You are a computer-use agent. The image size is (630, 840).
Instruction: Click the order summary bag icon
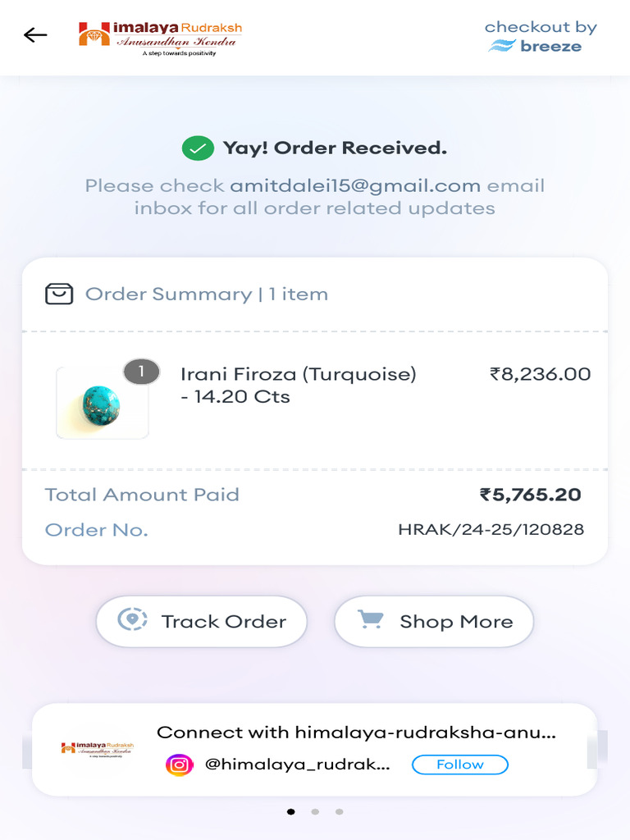tap(59, 294)
